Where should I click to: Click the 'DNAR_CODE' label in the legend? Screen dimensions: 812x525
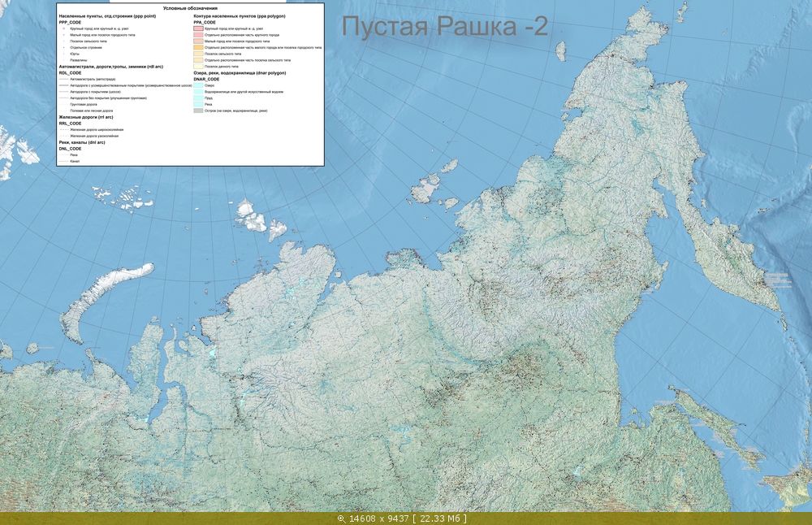point(206,80)
